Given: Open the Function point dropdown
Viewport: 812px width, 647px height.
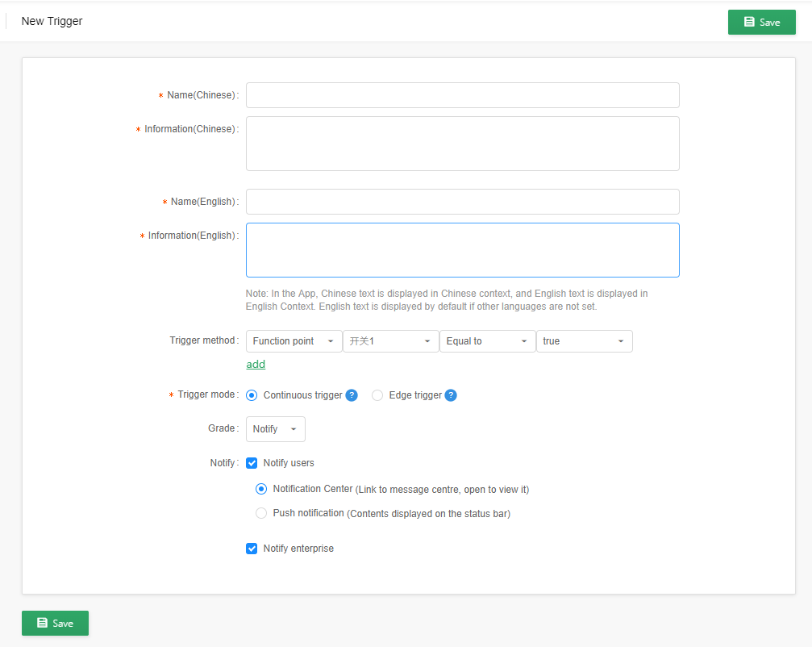Looking at the screenshot, I should pos(294,341).
